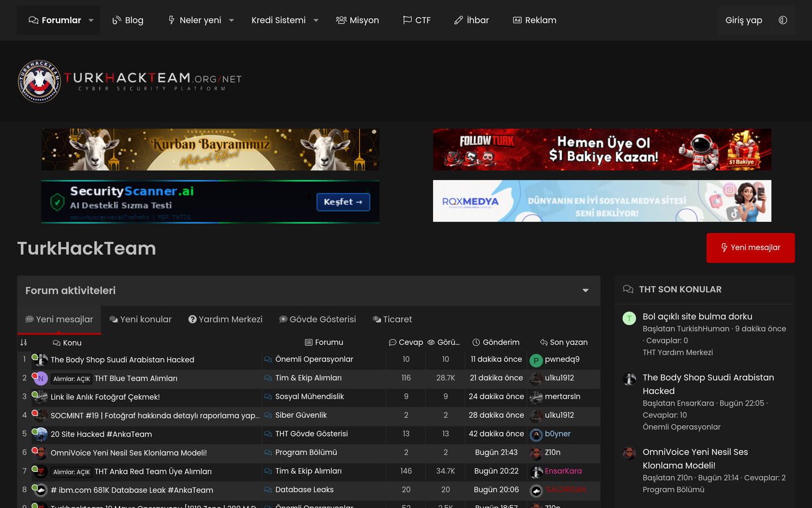The width and height of the screenshot is (812, 508).
Task: Switch to the Yeni konular tab
Action: [140, 319]
